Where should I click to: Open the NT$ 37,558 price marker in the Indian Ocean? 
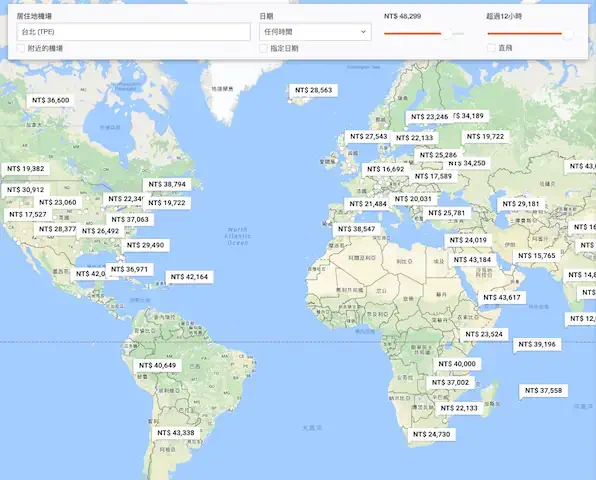544,391
